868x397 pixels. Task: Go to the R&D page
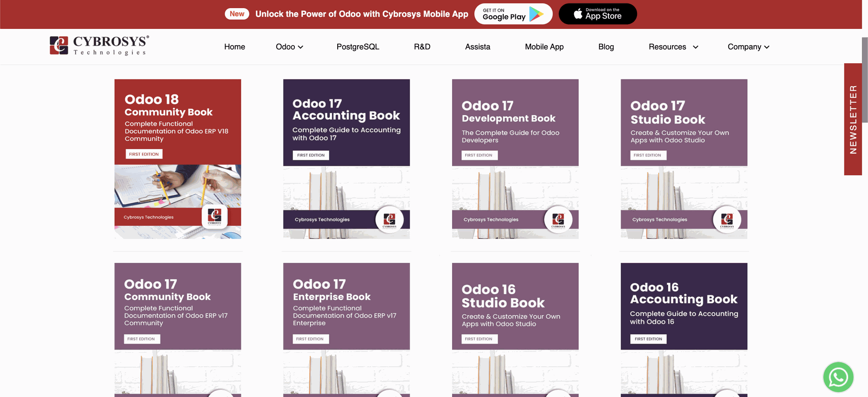click(x=422, y=47)
